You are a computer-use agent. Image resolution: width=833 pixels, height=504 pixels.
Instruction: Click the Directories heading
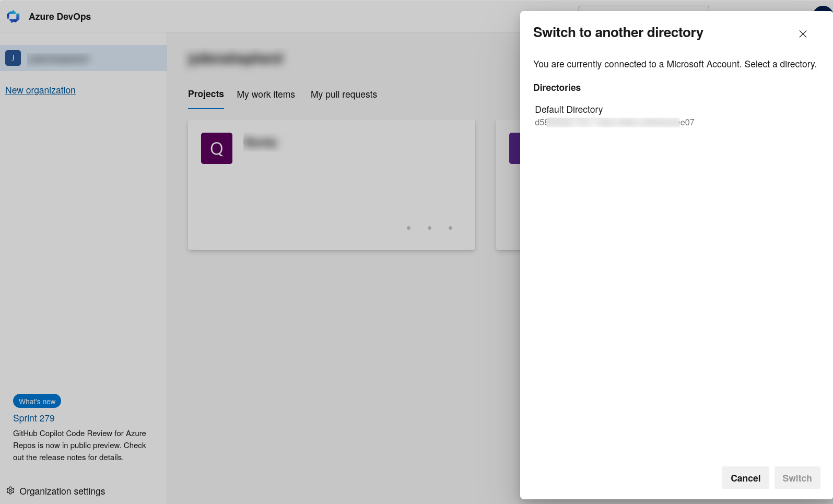coord(557,88)
